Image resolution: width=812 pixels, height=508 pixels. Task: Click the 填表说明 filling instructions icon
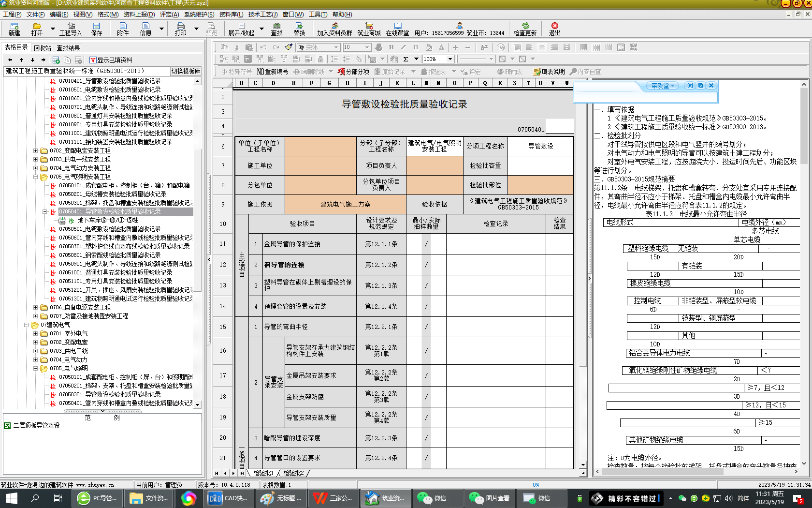pos(549,72)
